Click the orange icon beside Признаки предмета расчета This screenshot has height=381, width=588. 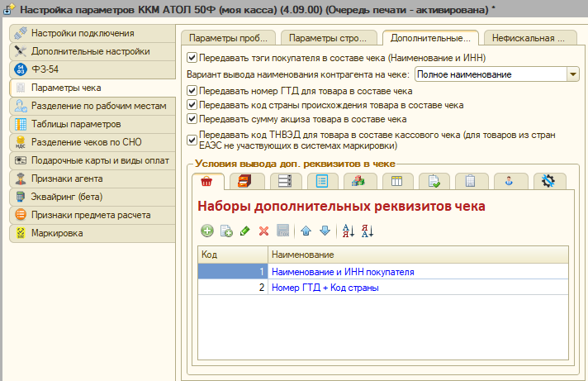21,215
